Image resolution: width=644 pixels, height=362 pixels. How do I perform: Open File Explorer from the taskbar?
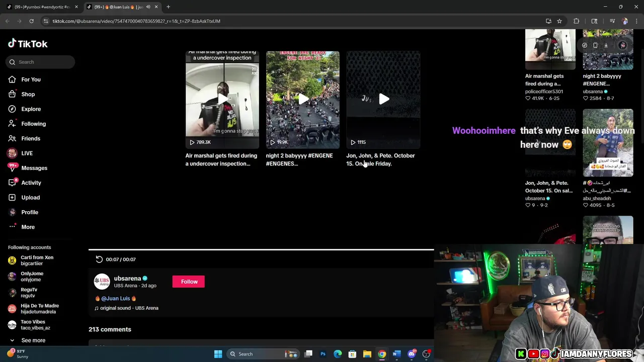367,354
